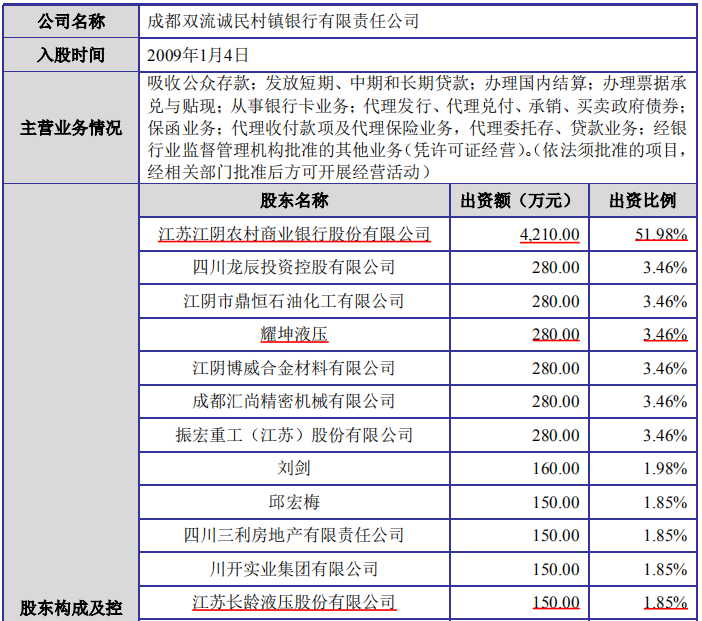Select company name 成都双流诚民村镇银行有限责任公司
702x621 pixels.
(283, 21)
